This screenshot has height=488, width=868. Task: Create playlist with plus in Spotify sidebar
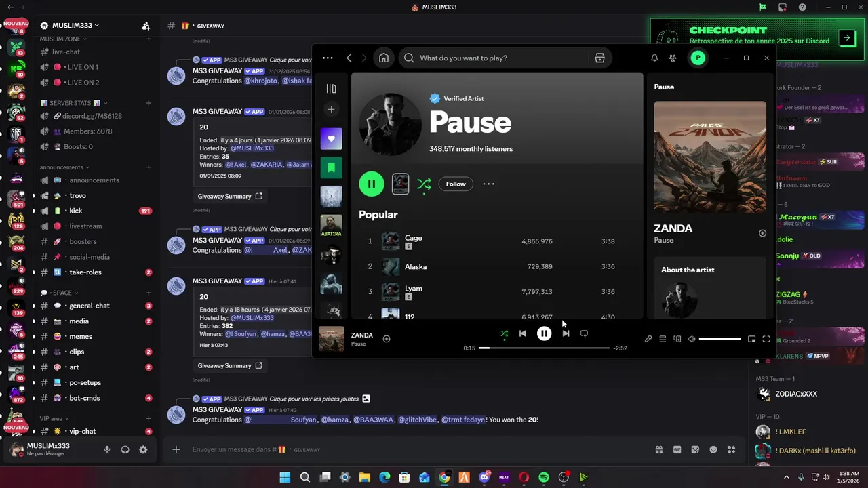point(331,109)
